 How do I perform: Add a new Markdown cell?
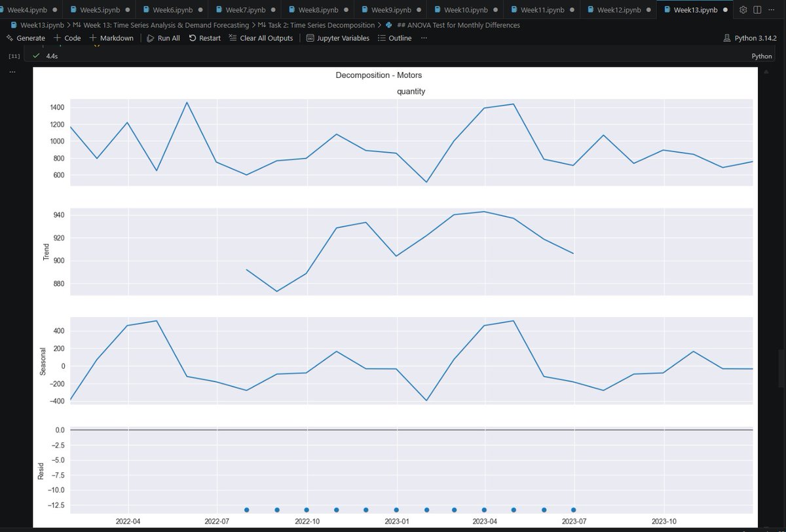click(111, 38)
